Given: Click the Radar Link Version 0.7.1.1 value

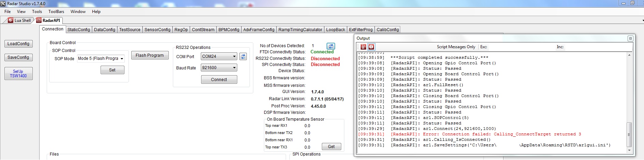Looking at the screenshot, I should click(x=327, y=99).
